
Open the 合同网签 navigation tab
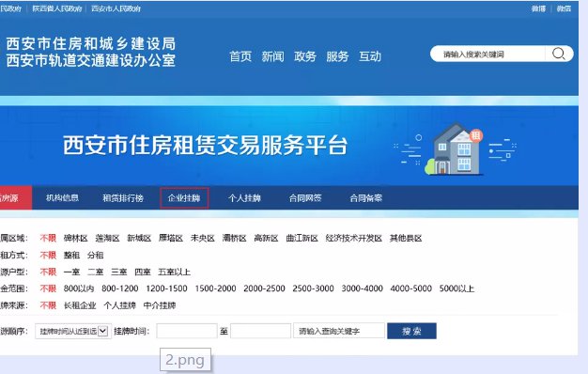(x=305, y=198)
